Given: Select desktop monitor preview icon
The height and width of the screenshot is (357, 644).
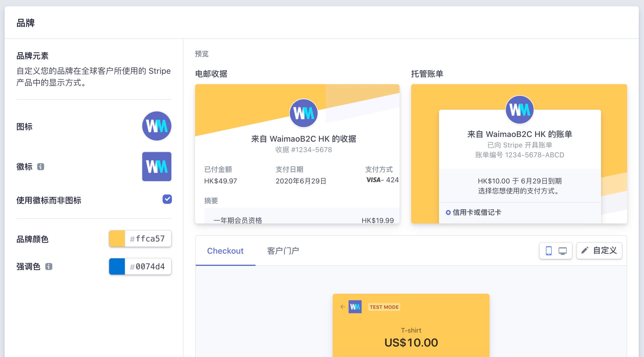Looking at the screenshot, I should point(563,251).
